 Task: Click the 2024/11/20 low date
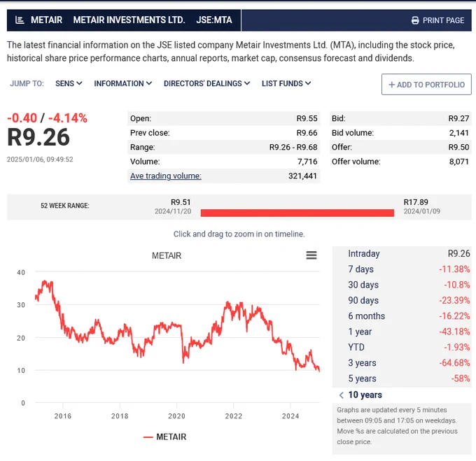pos(173,211)
